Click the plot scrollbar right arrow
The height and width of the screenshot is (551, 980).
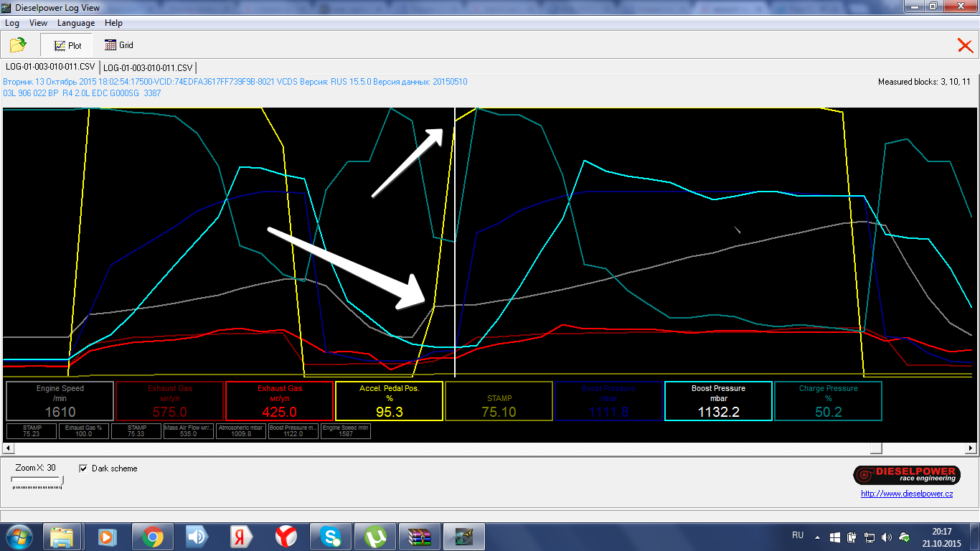pos(971,448)
